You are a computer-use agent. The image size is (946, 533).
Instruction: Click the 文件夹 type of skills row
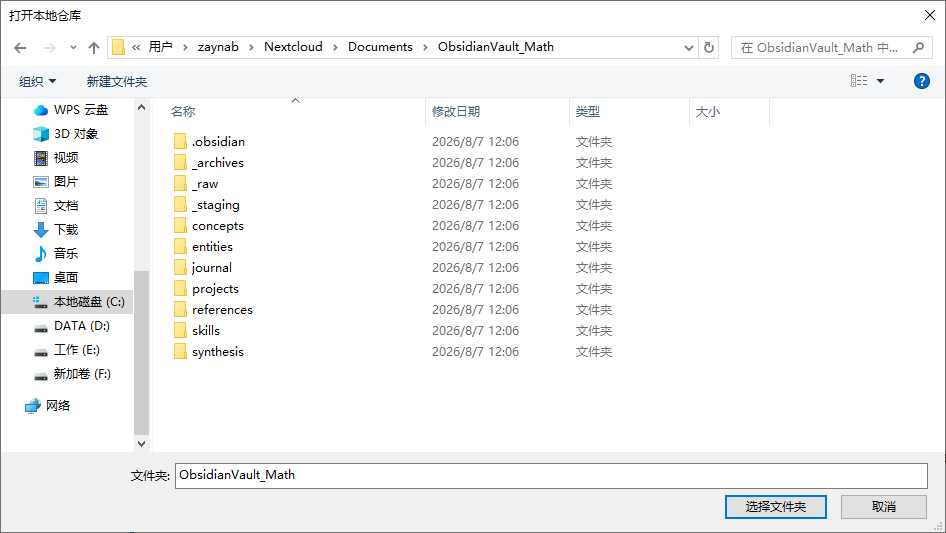[594, 331]
